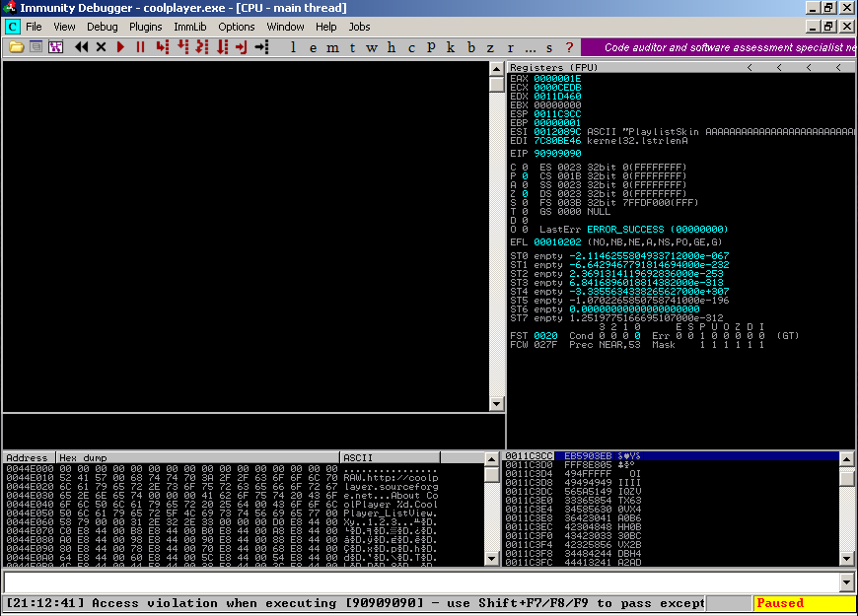The height and width of the screenshot is (616, 858).
Task: Click the dump pane scroll down arrow
Action: [x=491, y=559]
